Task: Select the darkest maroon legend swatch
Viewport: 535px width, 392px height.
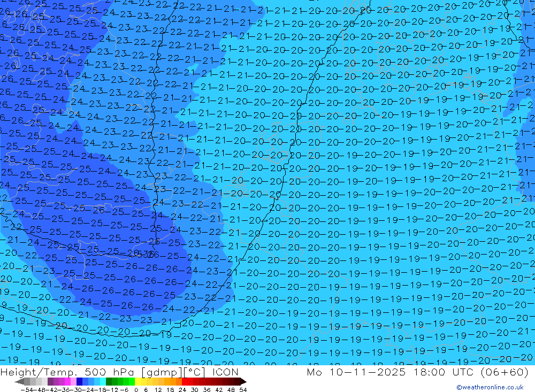Action: tap(237, 381)
